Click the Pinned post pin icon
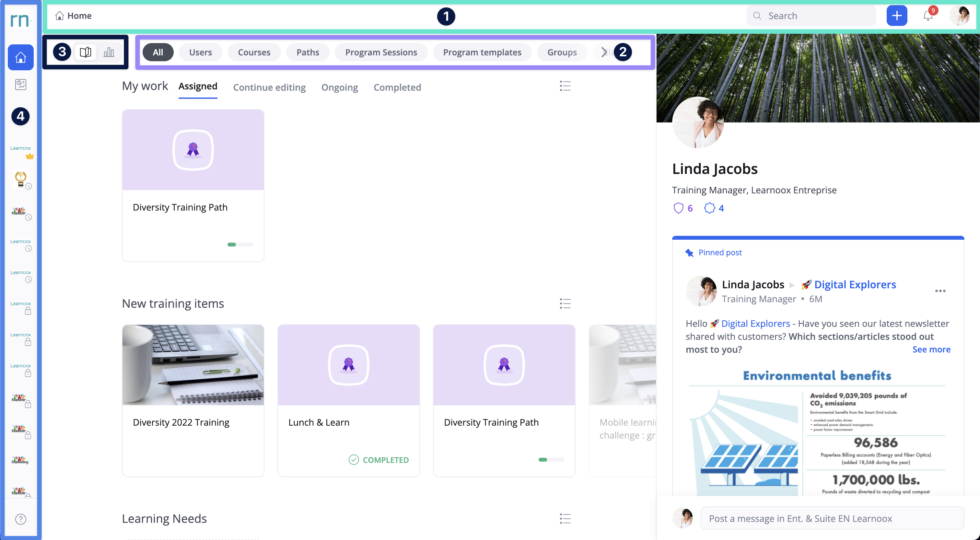The width and height of the screenshot is (980, 540). [689, 252]
